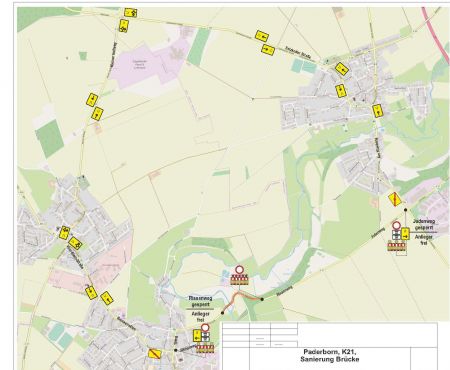450x370 pixels.
Task: Click the tilted detour sign at the northeast village entrance
Action: pyautogui.click(x=342, y=69)
